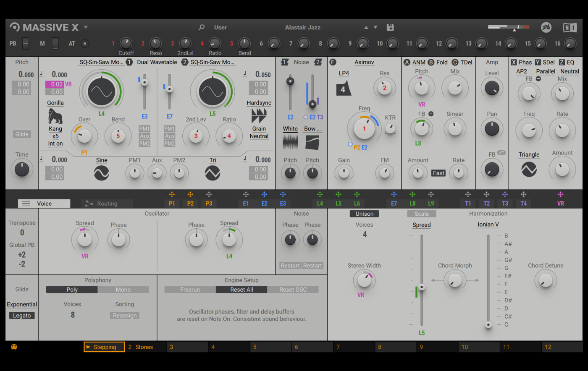Click PM1 button beside oscillator 1
Viewport: 588px width, 371px height.
tap(144, 128)
